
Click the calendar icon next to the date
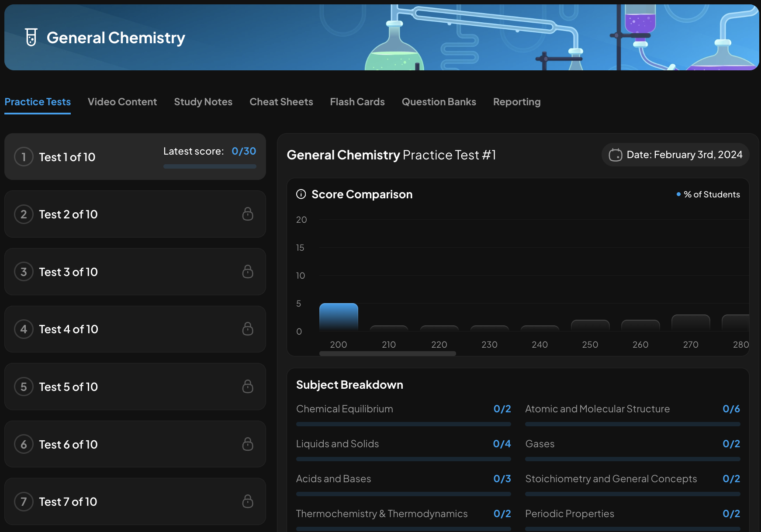tap(616, 155)
